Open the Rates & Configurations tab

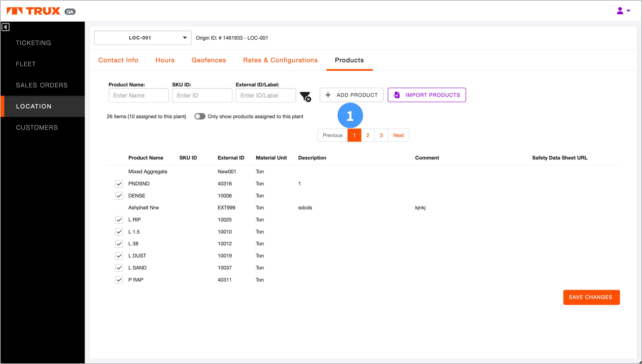click(x=280, y=60)
